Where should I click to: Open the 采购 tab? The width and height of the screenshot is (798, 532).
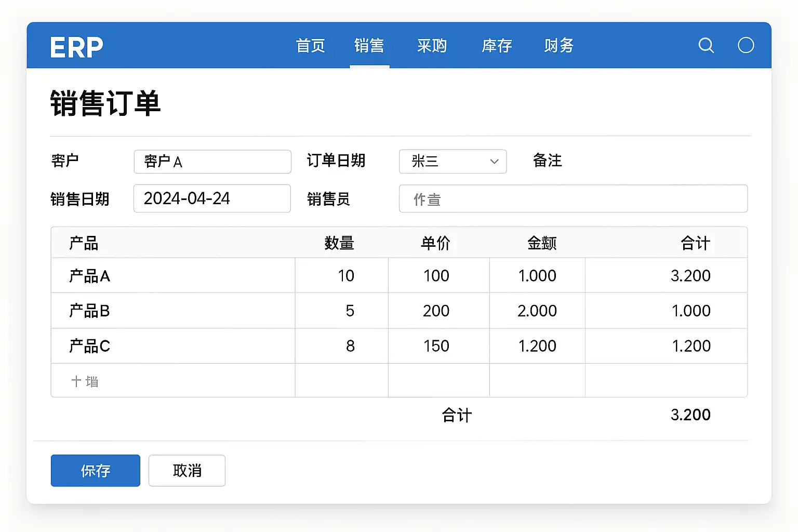(x=432, y=46)
